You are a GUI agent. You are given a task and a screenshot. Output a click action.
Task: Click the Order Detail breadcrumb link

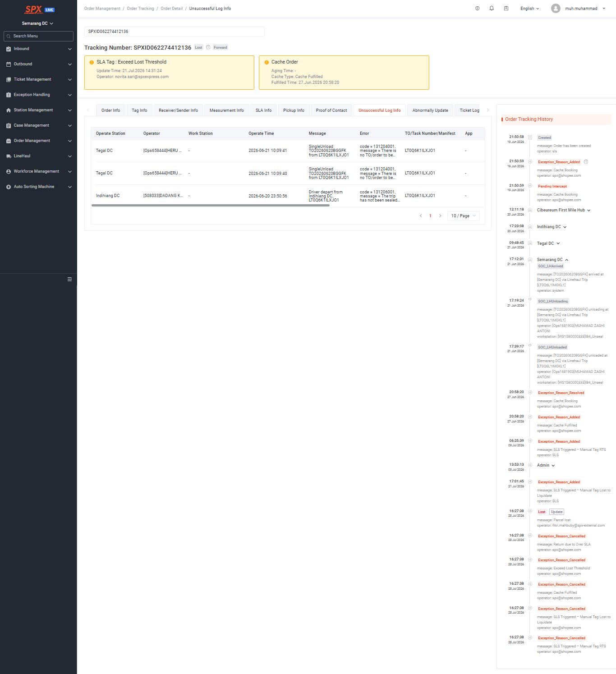[x=172, y=9]
